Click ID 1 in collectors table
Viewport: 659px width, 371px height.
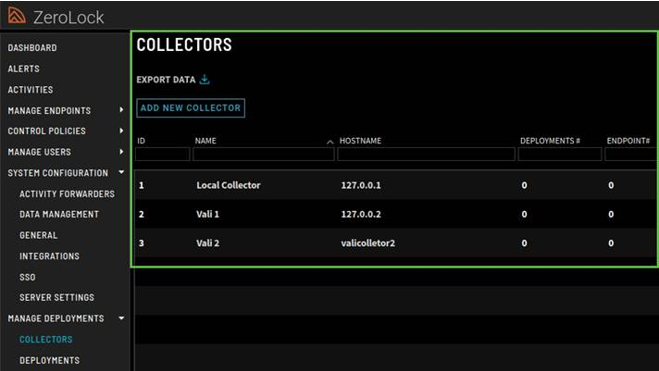click(141, 185)
